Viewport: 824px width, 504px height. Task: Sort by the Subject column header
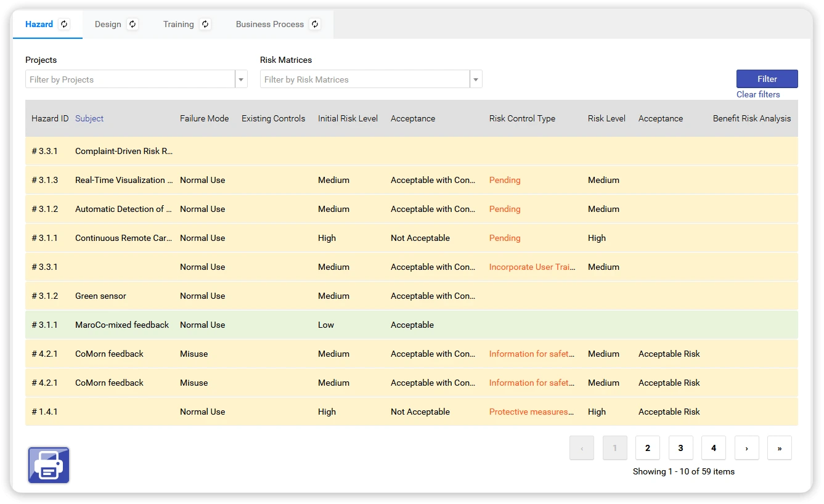point(89,118)
